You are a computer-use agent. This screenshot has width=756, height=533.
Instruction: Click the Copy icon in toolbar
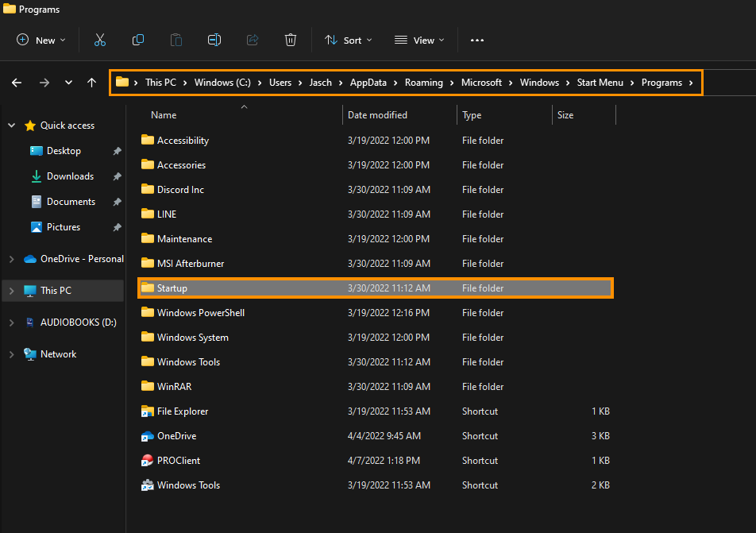(x=138, y=40)
